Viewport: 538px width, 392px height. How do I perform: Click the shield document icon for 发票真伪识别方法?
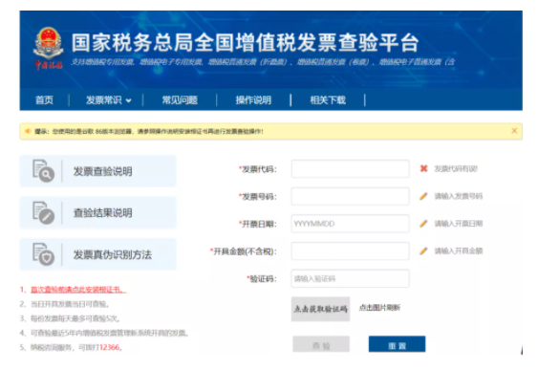point(43,254)
